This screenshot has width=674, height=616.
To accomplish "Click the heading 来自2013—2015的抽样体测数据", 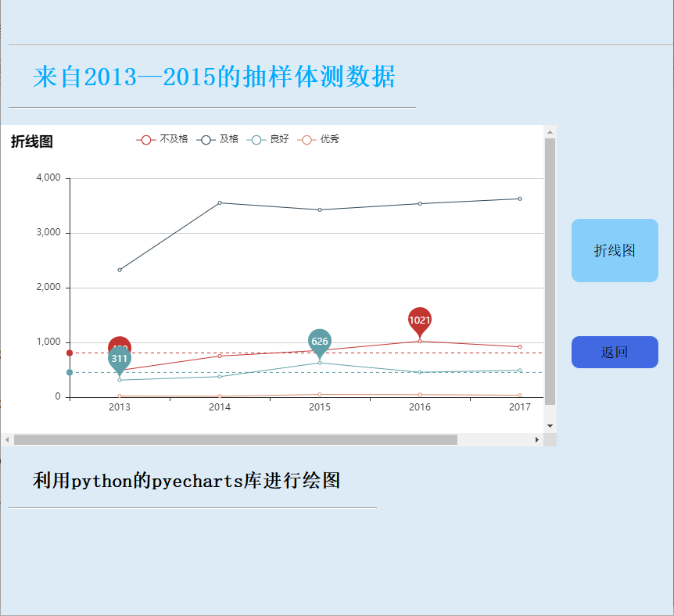I will pos(214,77).
